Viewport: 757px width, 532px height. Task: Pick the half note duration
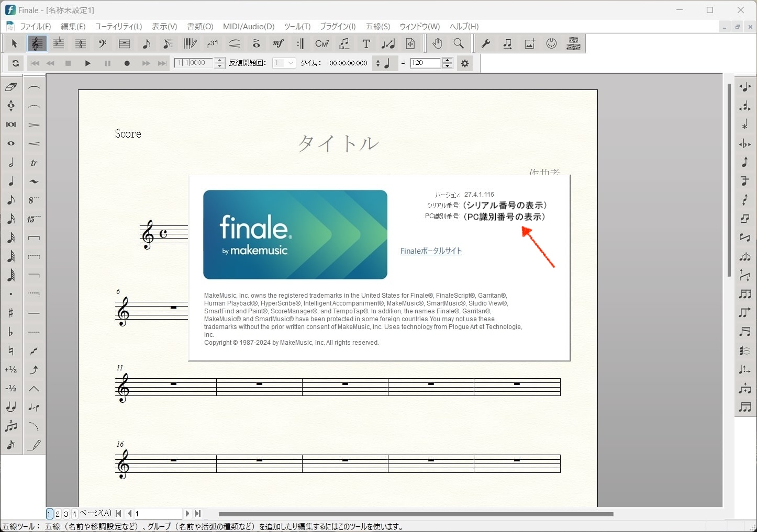[x=11, y=162]
